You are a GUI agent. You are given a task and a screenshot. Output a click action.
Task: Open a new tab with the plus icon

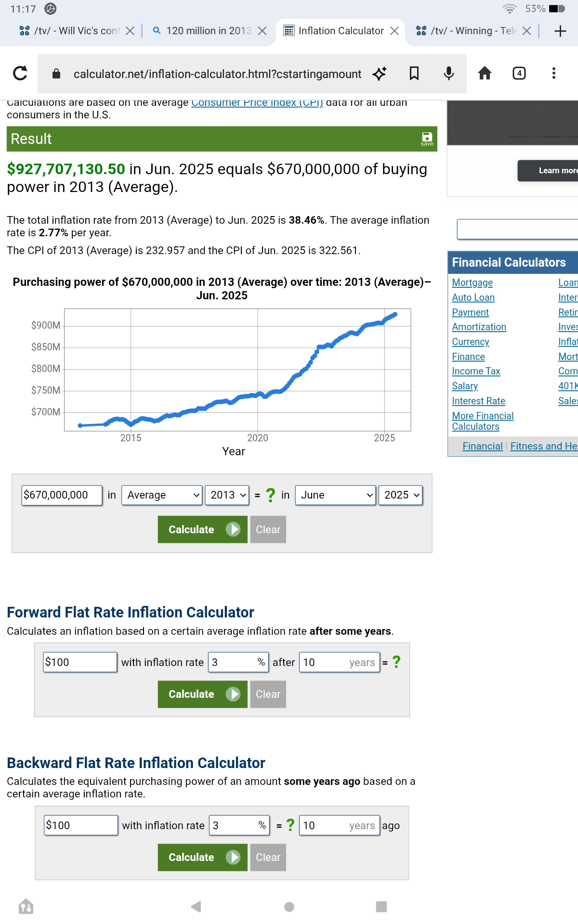click(x=560, y=31)
